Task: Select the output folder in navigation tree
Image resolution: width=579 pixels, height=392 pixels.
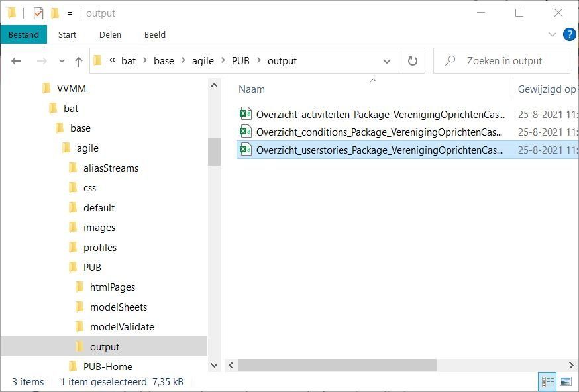Action: tap(105, 347)
